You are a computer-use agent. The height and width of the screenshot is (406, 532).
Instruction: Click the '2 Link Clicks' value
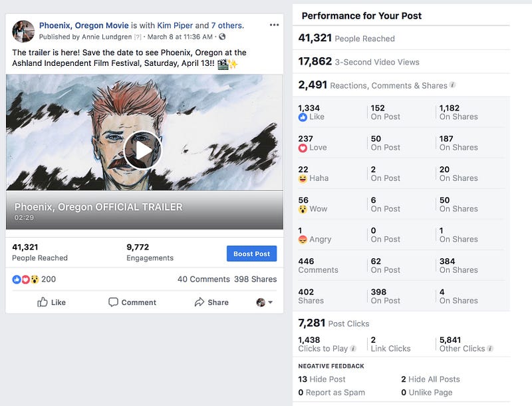pyautogui.click(x=390, y=344)
